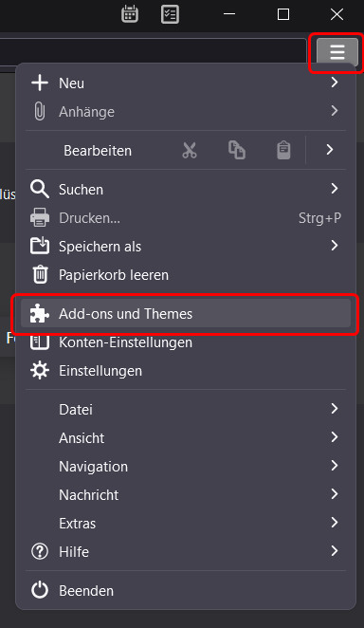
Task: Click the puzzle piece add-ons icon
Action: [40, 314]
